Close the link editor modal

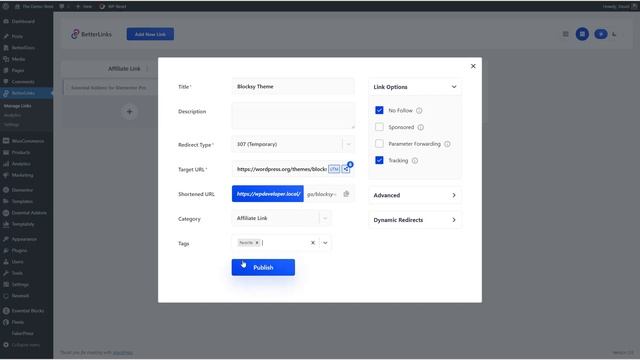point(473,66)
